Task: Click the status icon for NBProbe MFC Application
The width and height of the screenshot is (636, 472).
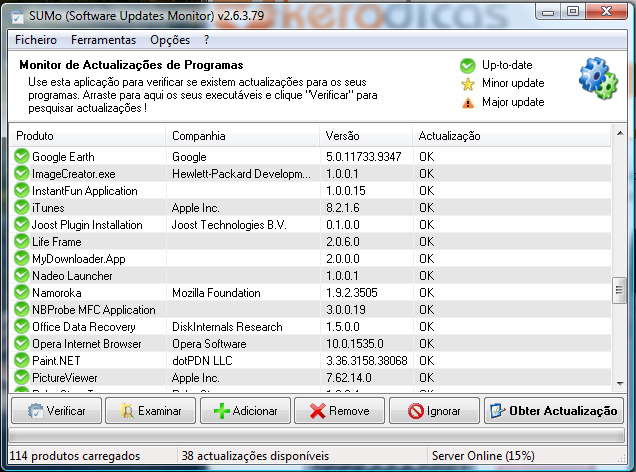Action: click(x=21, y=310)
